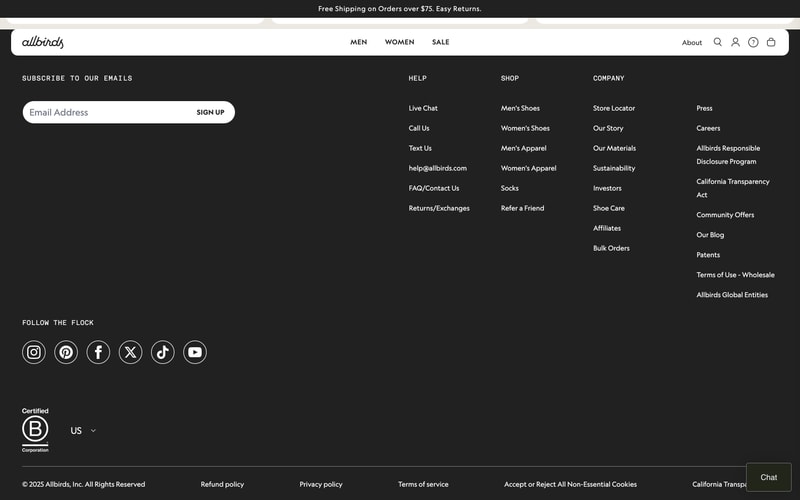The width and height of the screenshot is (800, 500).
Task: Visit Allbirds Facebook page icon
Action: click(98, 352)
